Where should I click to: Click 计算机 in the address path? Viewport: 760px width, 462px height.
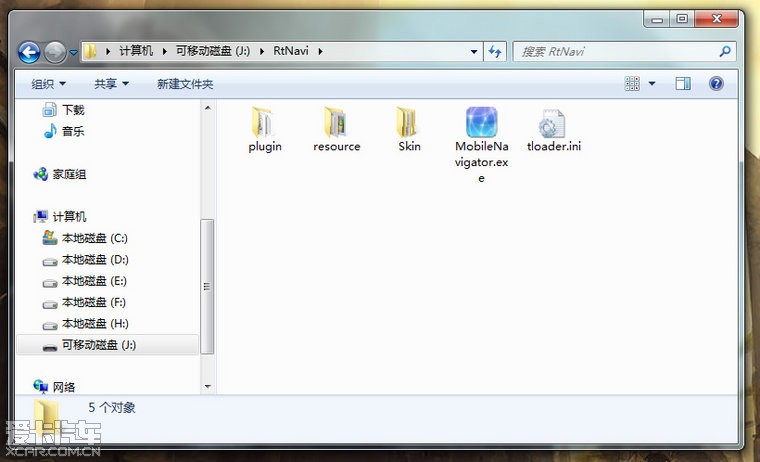pos(136,51)
